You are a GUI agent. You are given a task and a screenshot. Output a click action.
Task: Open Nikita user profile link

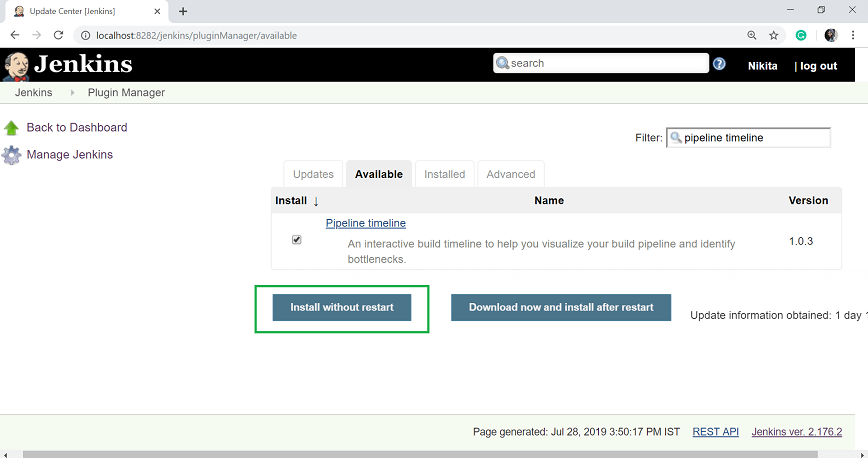tap(762, 66)
